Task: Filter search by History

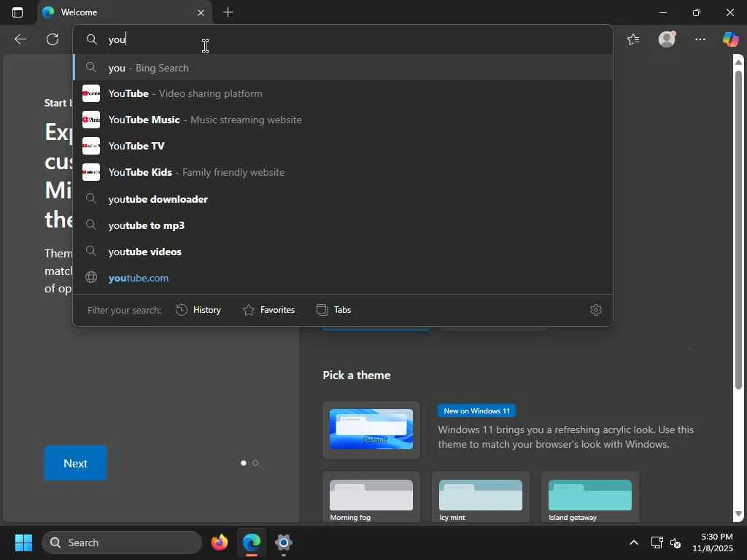Action: click(x=198, y=310)
